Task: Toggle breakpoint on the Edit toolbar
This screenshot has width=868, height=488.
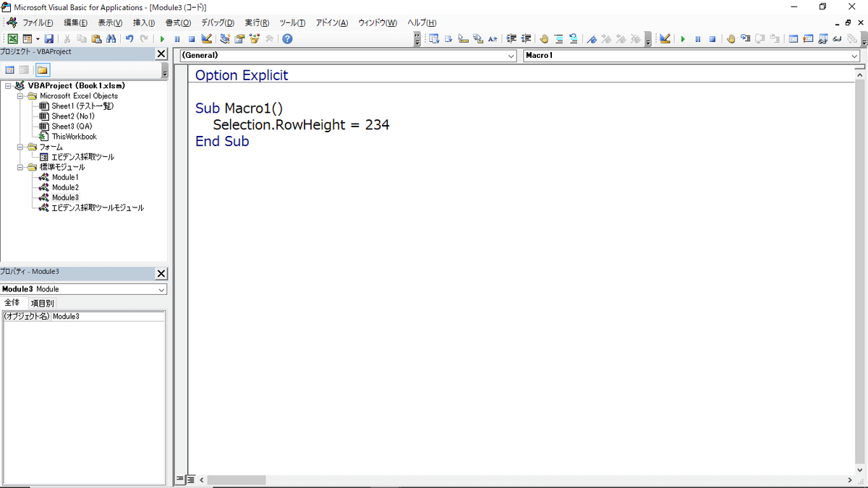Action: tap(543, 39)
